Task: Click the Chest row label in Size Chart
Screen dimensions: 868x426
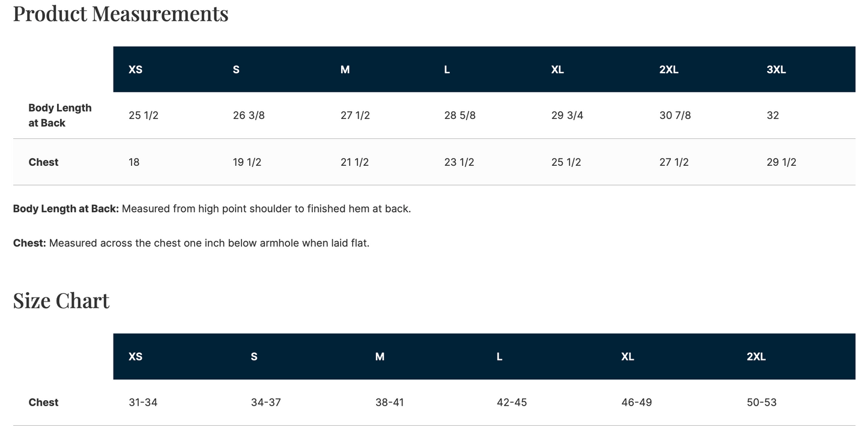Action: tap(43, 403)
